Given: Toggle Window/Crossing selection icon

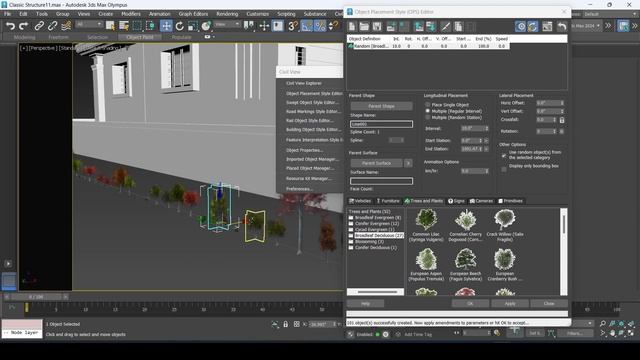Looking at the screenshot, I should coord(150,26).
